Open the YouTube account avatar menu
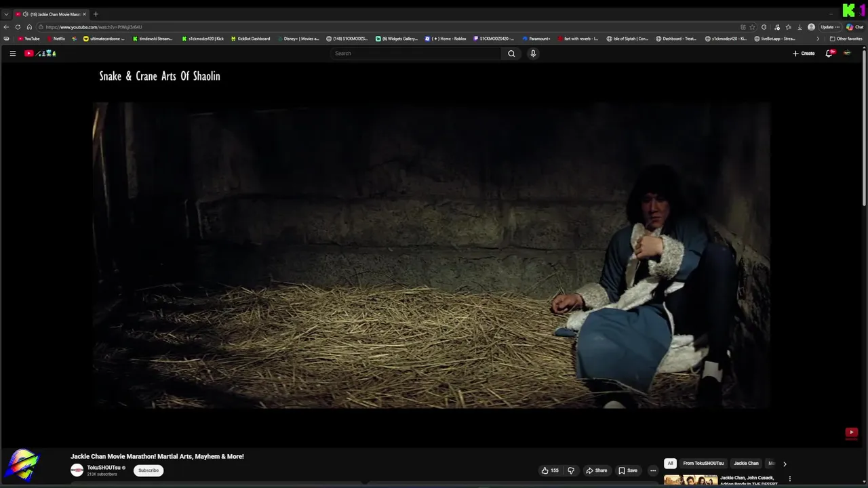This screenshot has height=488, width=868. (847, 54)
